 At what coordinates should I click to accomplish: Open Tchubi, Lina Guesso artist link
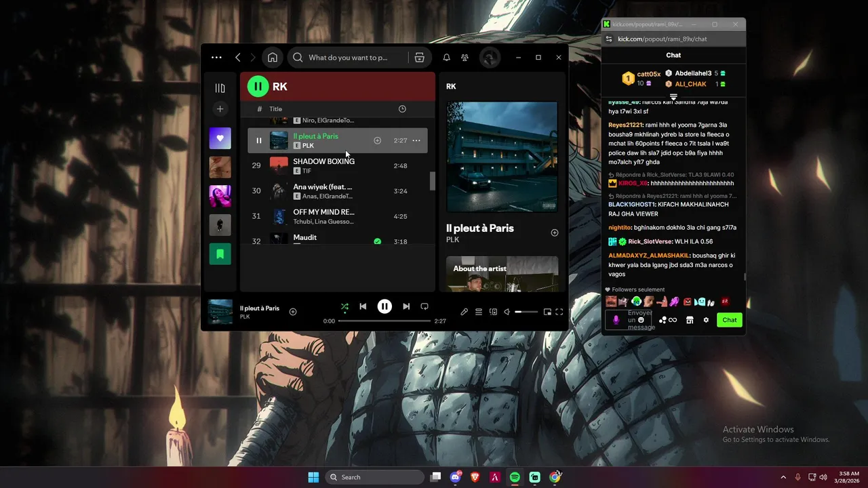pyautogui.click(x=323, y=222)
